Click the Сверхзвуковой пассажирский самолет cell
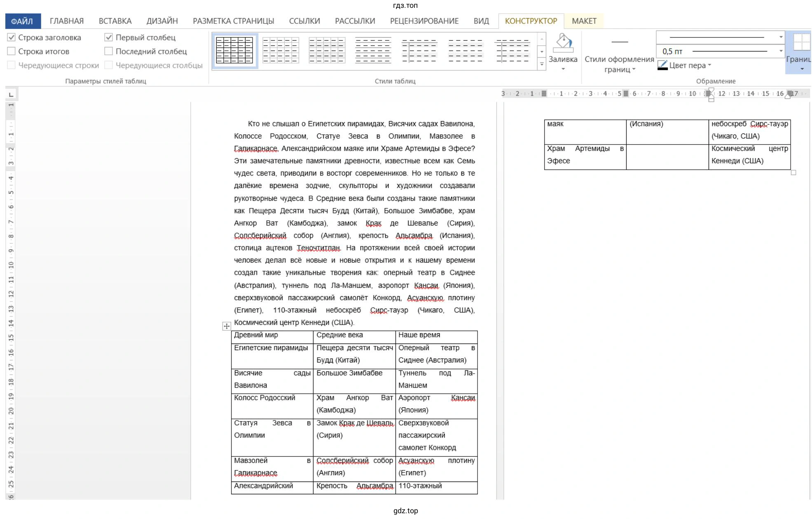Image resolution: width=812 pixels, height=519 pixels. pyautogui.click(x=436, y=437)
